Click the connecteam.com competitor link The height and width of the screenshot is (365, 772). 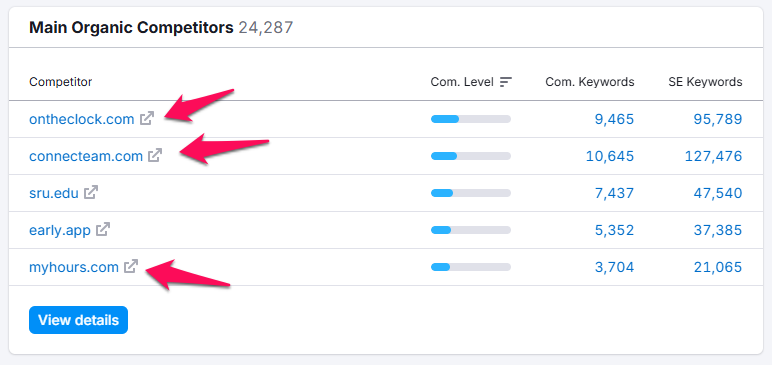tap(86, 156)
